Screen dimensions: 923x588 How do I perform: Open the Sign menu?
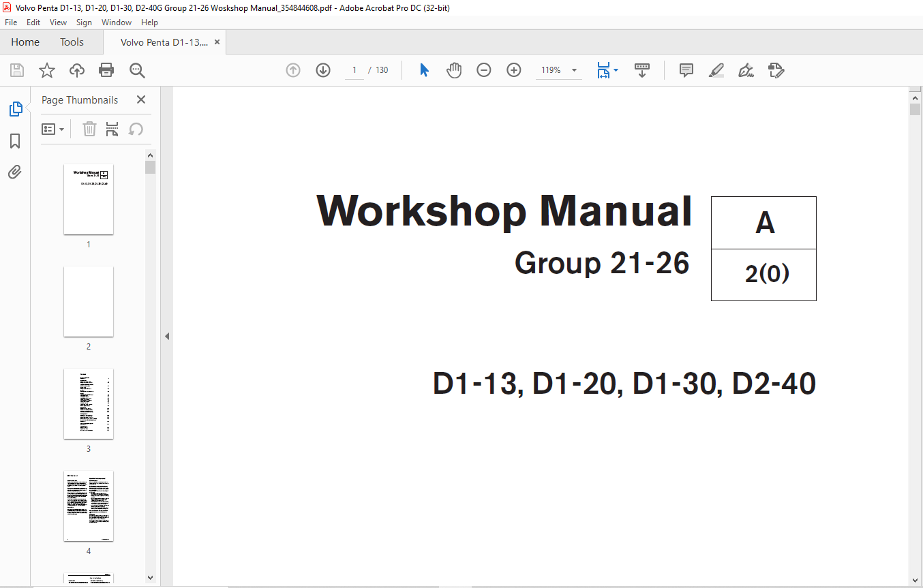(84, 22)
